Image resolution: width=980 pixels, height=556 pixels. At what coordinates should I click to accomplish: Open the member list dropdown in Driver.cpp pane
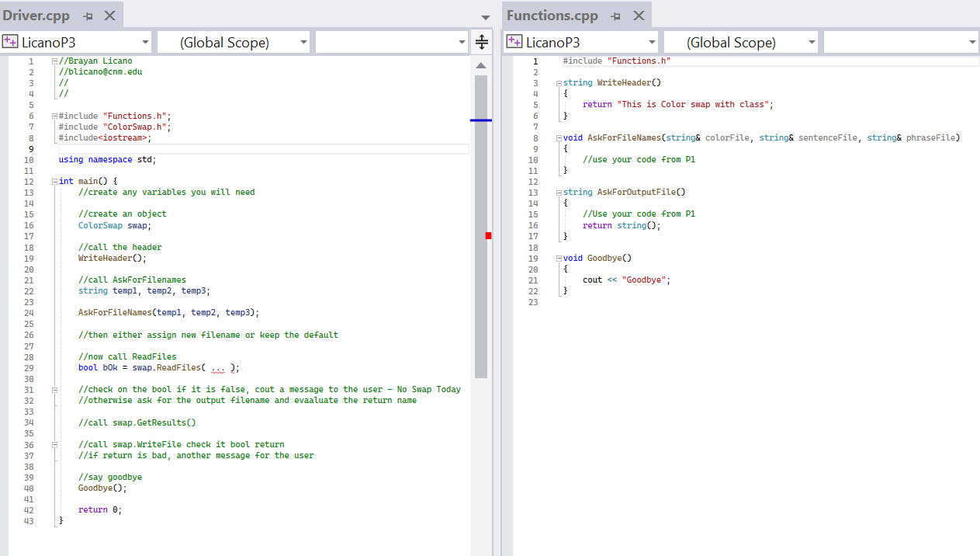coord(460,41)
